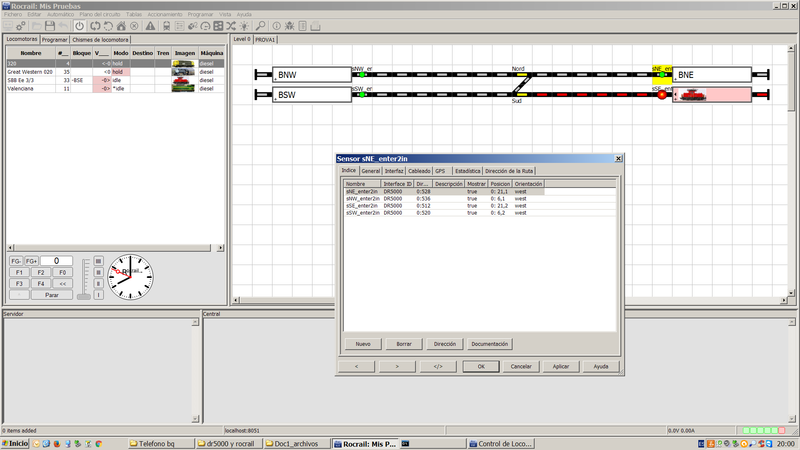Image resolution: width=800 pixels, height=450 pixels.
Task: Open the Tablas menu
Action: [134, 14]
